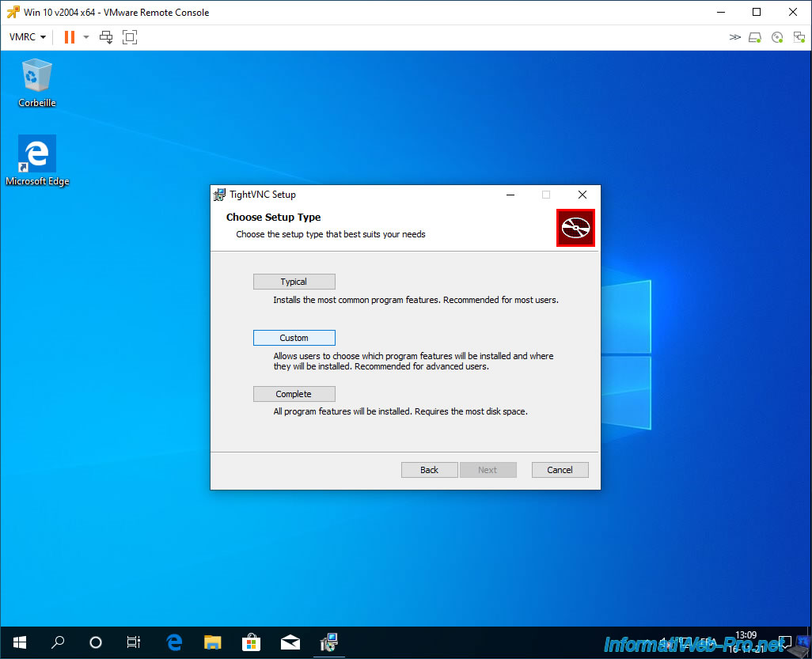
Task: Pause the virtual machine
Action: (70, 37)
